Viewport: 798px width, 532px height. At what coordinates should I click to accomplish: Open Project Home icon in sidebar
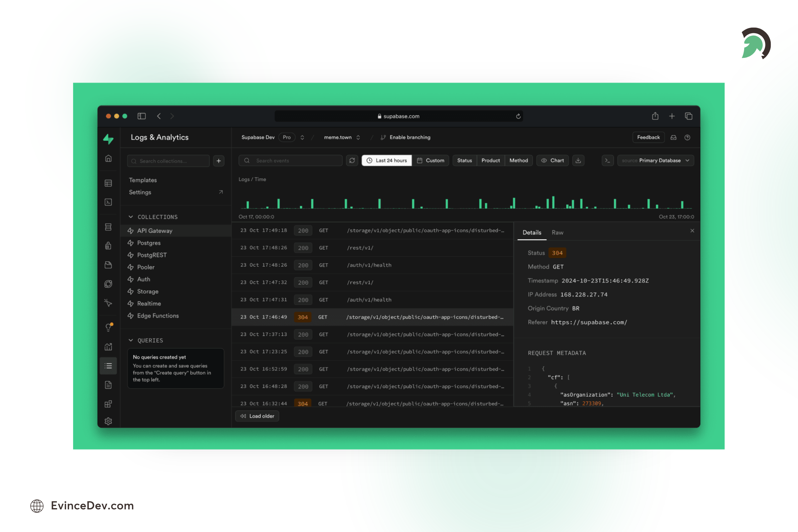pyautogui.click(x=108, y=159)
